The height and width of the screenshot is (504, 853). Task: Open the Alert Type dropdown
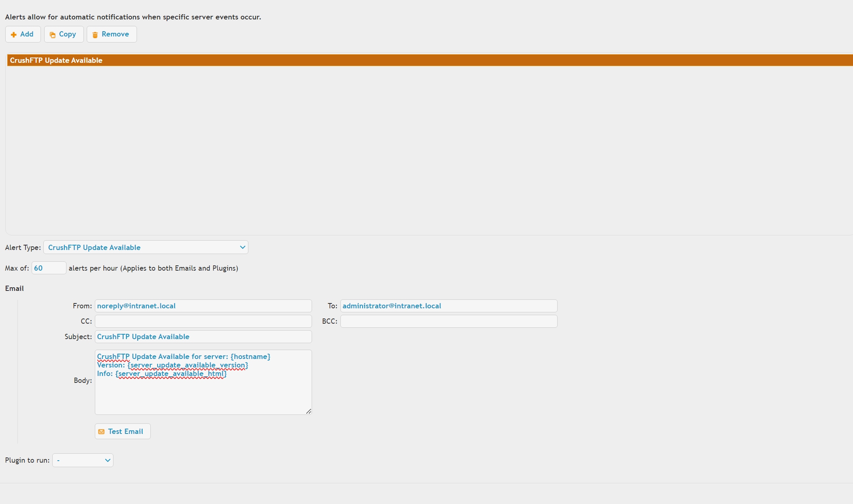click(x=146, y=247)
